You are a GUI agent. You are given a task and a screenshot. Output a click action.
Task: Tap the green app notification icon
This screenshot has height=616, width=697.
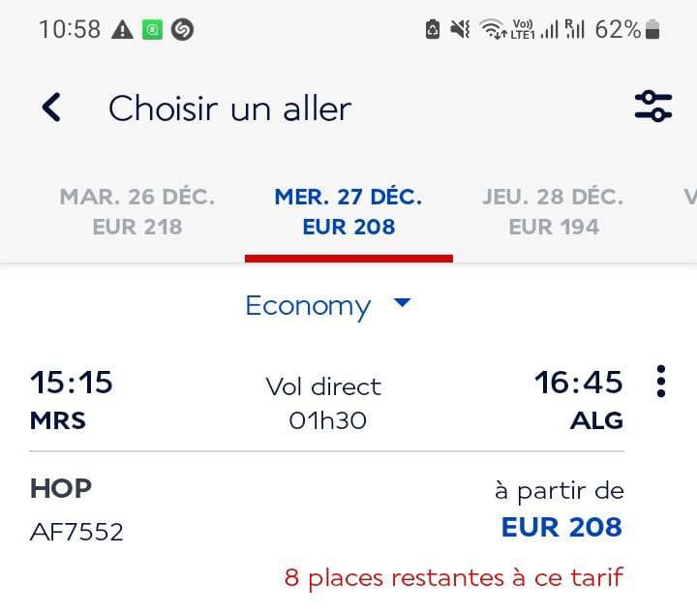coord(152,30)
